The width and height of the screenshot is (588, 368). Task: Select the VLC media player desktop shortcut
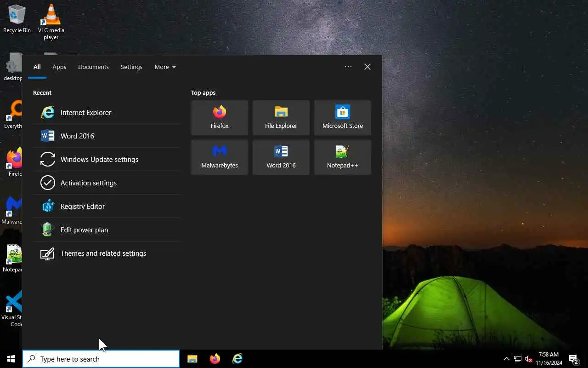51,22
